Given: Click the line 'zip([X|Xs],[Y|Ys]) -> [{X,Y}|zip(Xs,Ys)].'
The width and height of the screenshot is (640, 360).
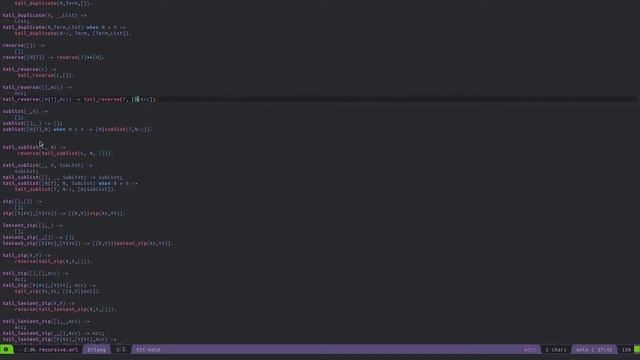Looking at the screenshot, I should (64, 213).
